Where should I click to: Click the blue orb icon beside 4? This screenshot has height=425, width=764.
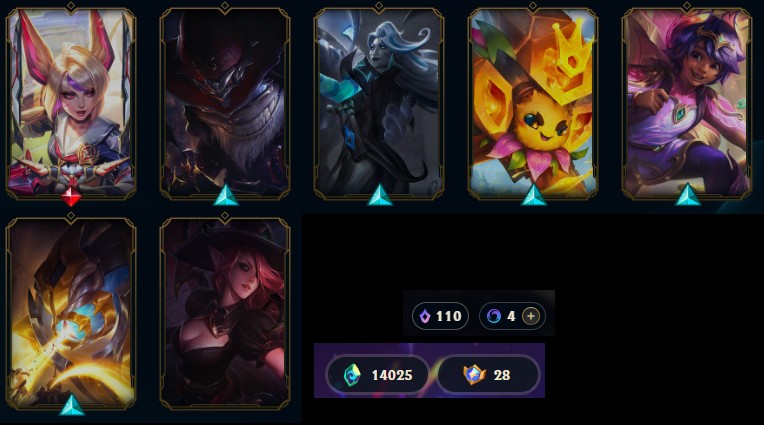point(494,316)
